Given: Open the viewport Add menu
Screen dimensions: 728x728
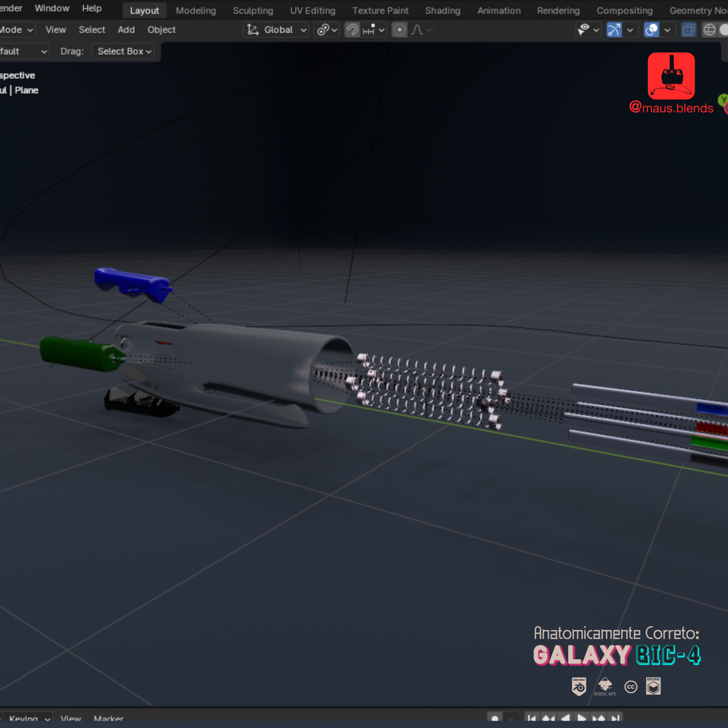Looking at the screenshot, I should tap(126, 30).
